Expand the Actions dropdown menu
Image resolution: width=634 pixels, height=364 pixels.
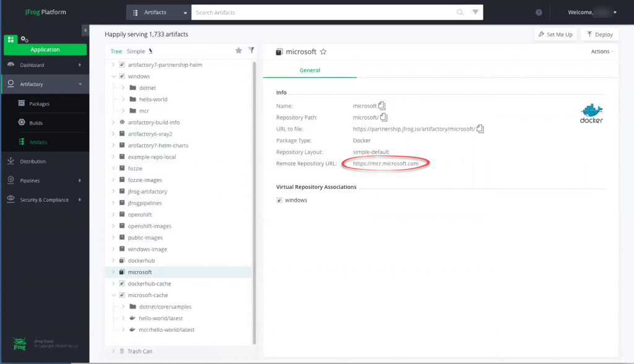coord(602,51)
